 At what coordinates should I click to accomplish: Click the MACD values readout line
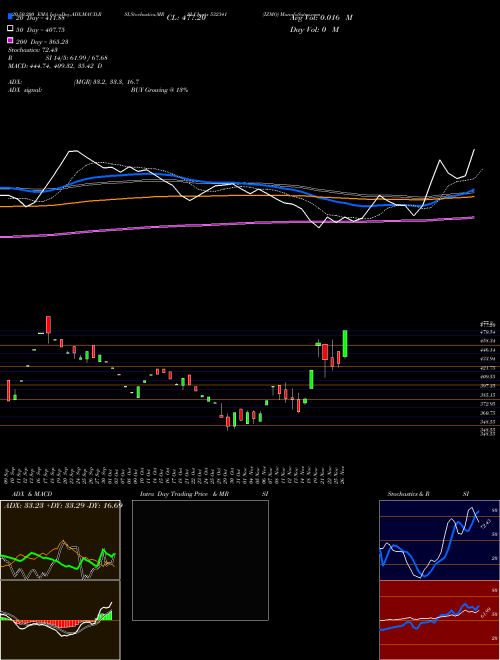55,66
